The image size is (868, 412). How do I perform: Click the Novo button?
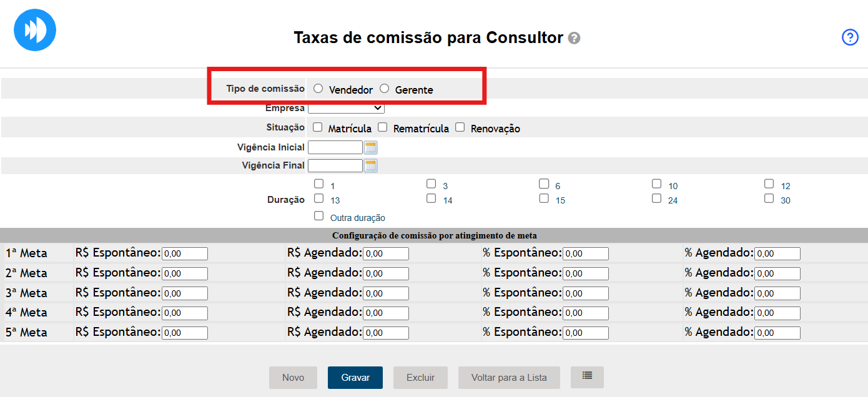(293, 378)
